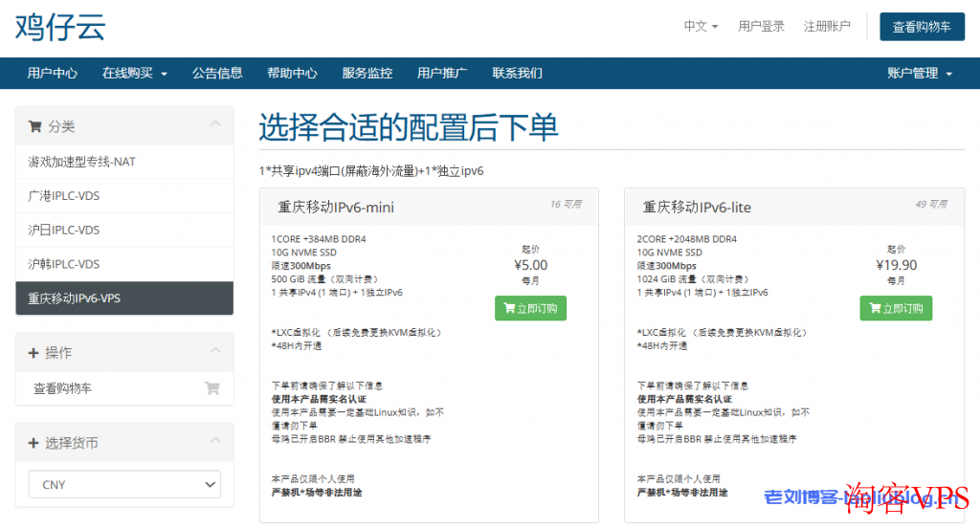Image resolution: width=980 pixels, height=529 pixels.
Task: Click the 鸡仔云 site logo
Action: click(x=60, y=28)
